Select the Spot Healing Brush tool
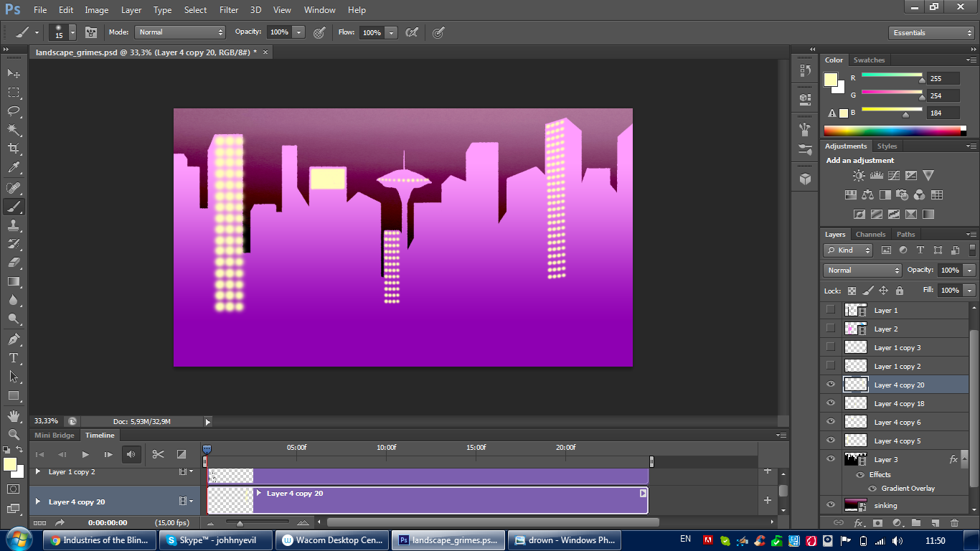Viewport: 980px width, 551px height. tap(14, 188)
